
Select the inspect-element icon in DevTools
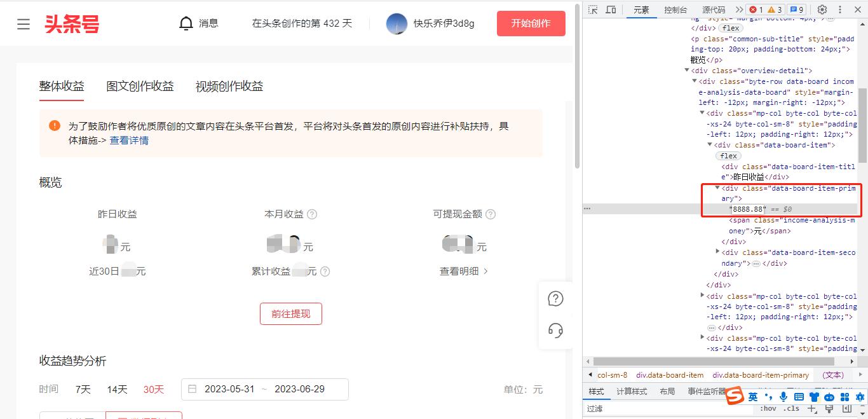pos(593,9)
